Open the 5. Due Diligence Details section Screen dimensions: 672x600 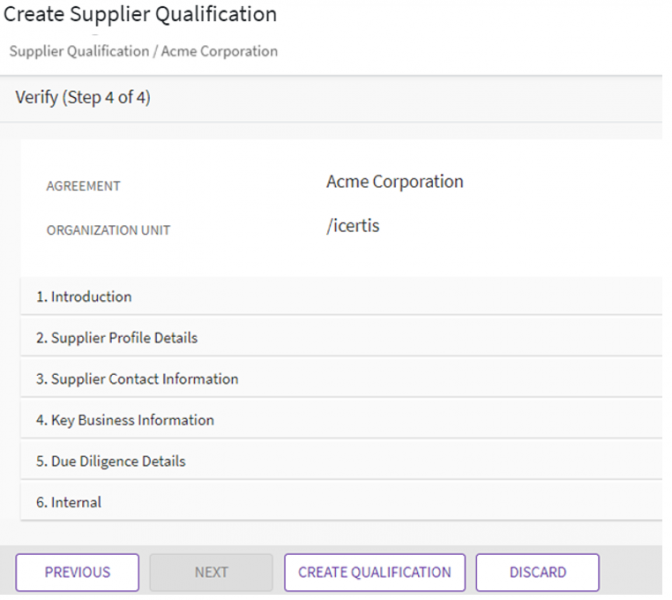pos(111,461)
